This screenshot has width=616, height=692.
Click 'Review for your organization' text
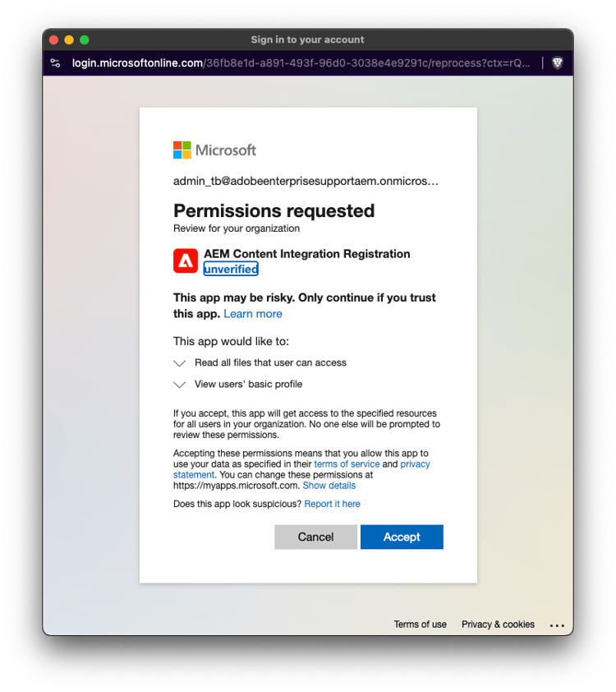[x=237, y=228]
